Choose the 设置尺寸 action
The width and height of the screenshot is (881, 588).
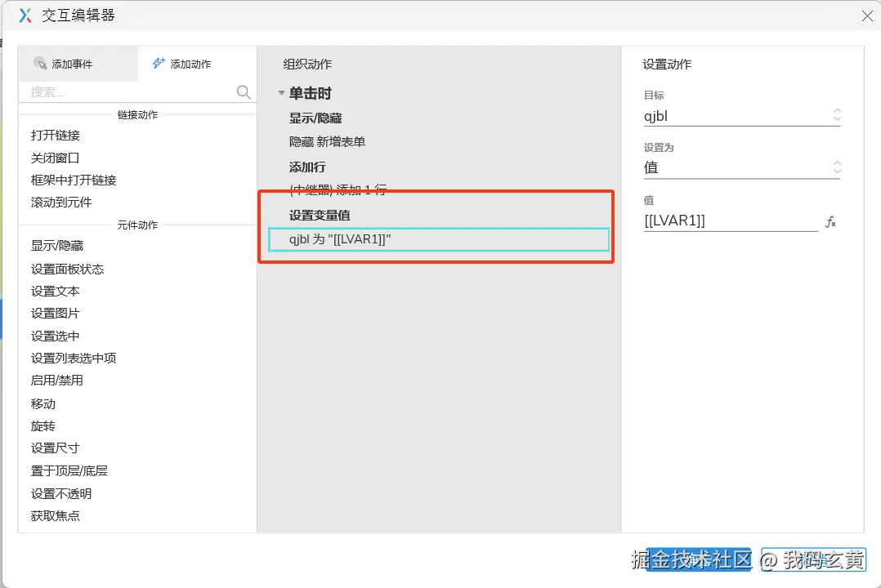(x=55, y=448)
